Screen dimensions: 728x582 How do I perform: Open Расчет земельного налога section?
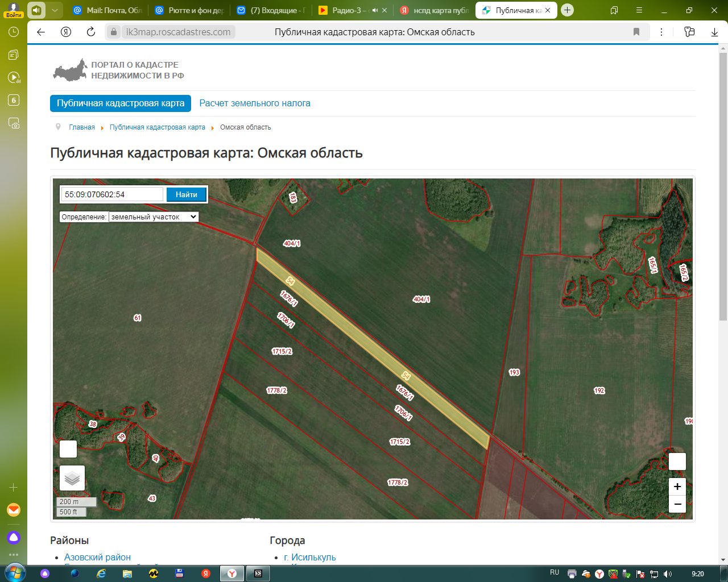click(255, 103)
